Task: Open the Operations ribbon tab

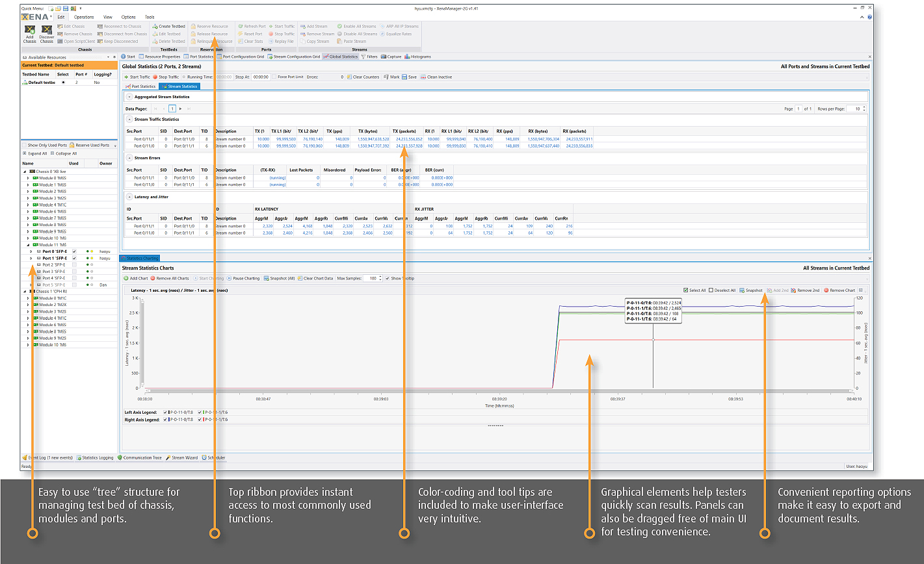Action: (84, 17)
